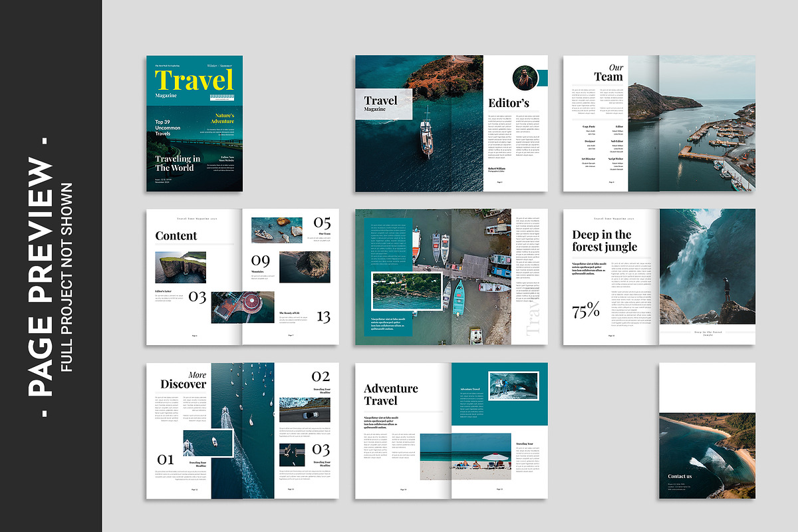The width and height of the screenshot is (798, 532).
Task: Select the waterfall photo
Action: [x=707, y=266]
